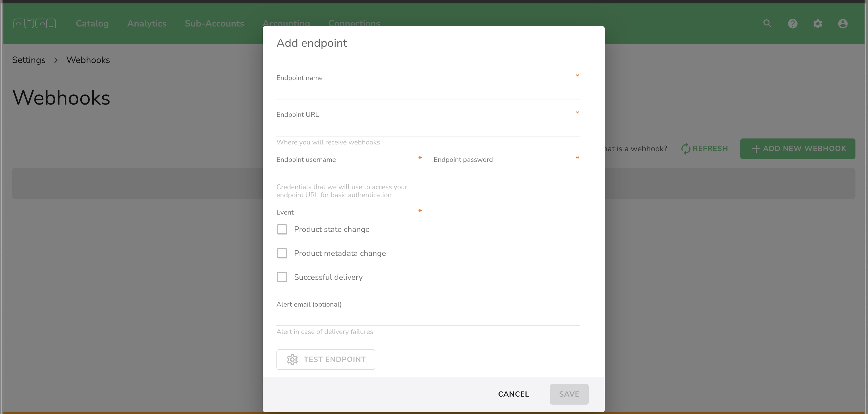Open the settings gear icon in header

818,24
